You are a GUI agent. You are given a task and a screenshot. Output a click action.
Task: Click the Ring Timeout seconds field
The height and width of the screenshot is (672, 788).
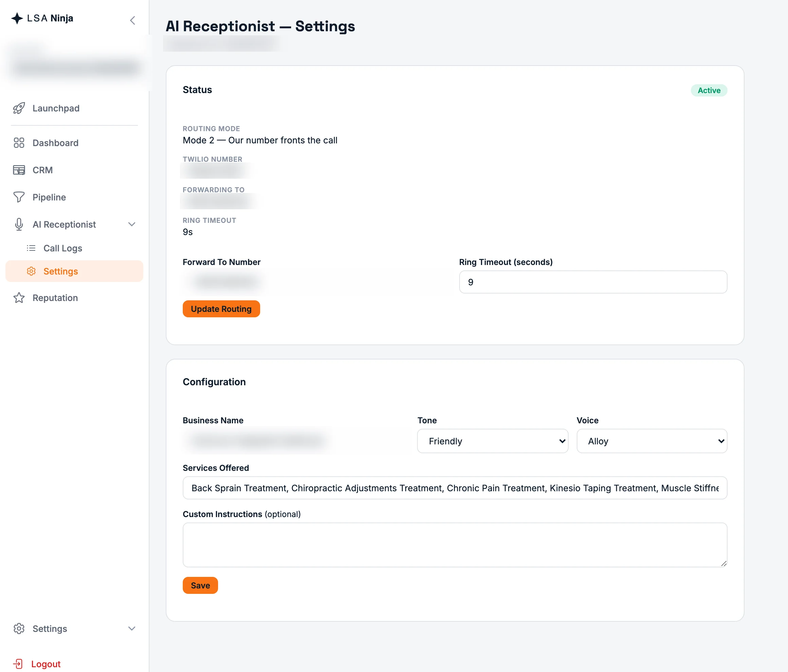coord(593,282)
